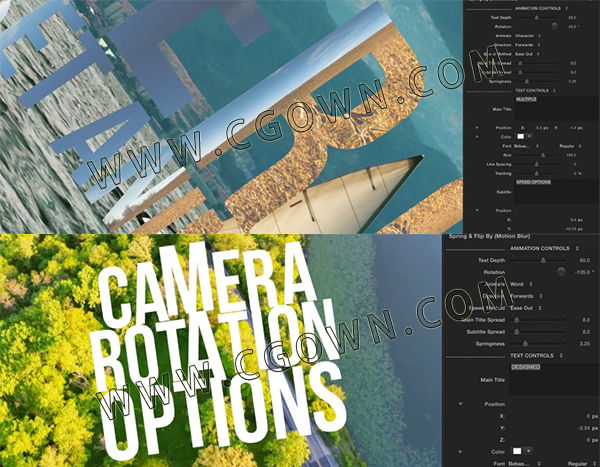
Task: Open ANIMATION CONTROLS menu in lower inspector
Action: pos(545,248)
